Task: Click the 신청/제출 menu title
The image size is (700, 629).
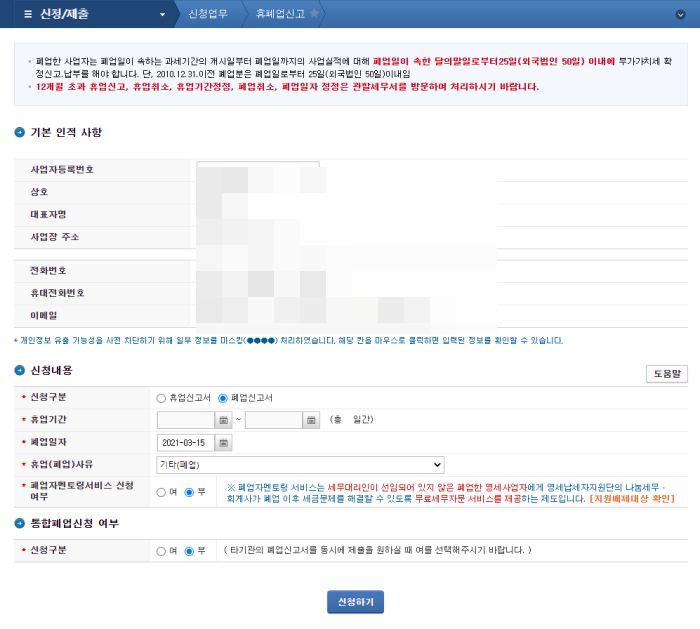Action: (x=64, y=14)
